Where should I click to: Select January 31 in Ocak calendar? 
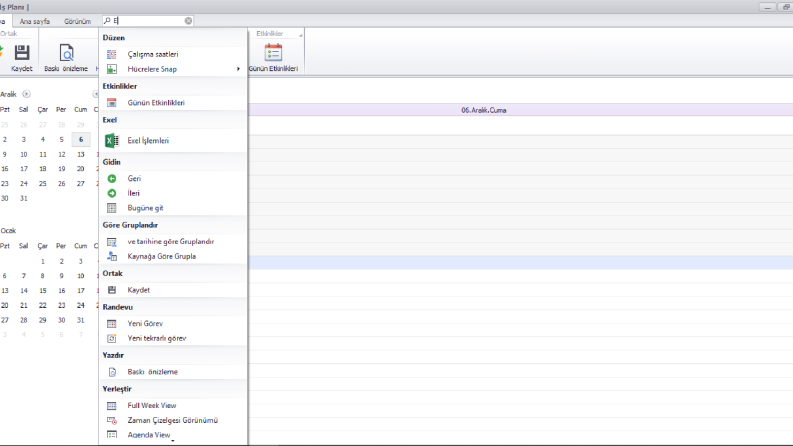[x=81, y=320]
